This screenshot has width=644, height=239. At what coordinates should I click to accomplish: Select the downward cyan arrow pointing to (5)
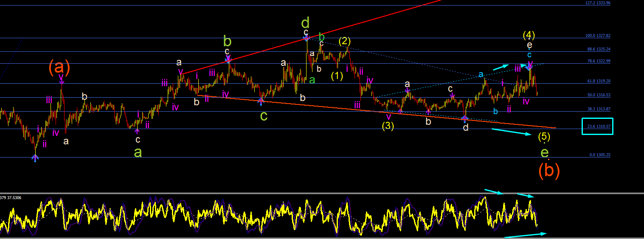click(x=512, y=132)
